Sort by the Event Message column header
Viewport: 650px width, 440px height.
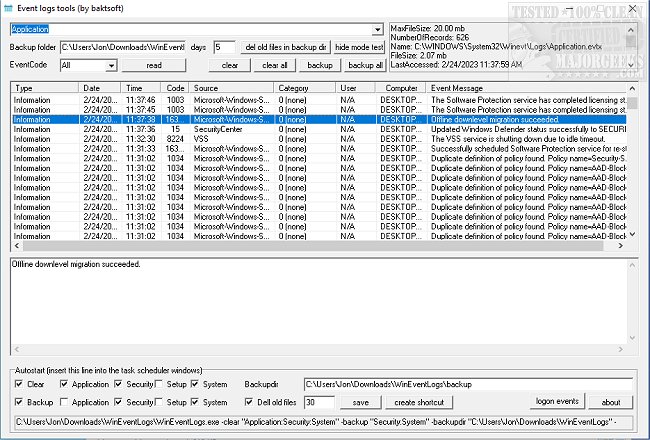[526, 88]
